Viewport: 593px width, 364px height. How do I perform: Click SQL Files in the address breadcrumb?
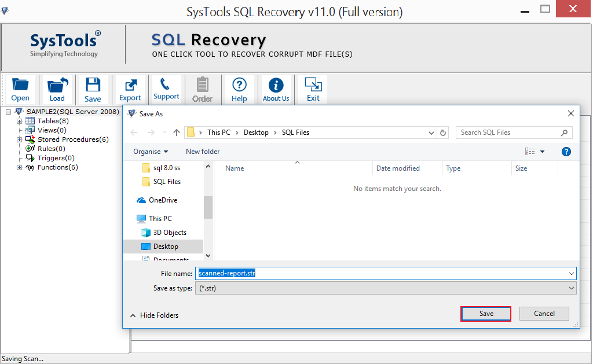[295, 133]
